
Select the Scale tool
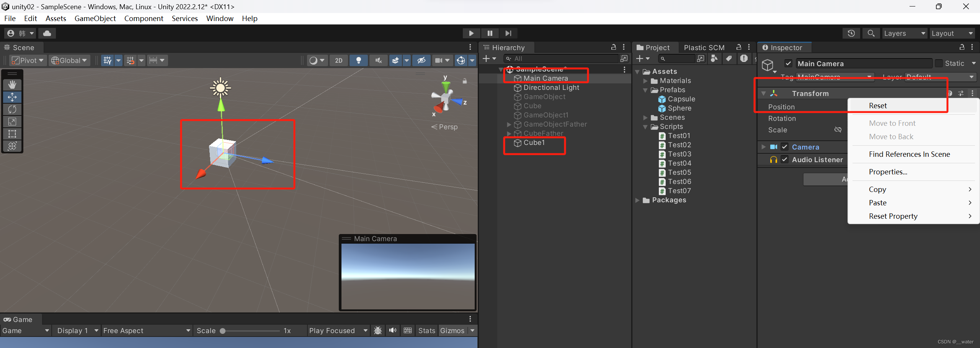(12, 122)
